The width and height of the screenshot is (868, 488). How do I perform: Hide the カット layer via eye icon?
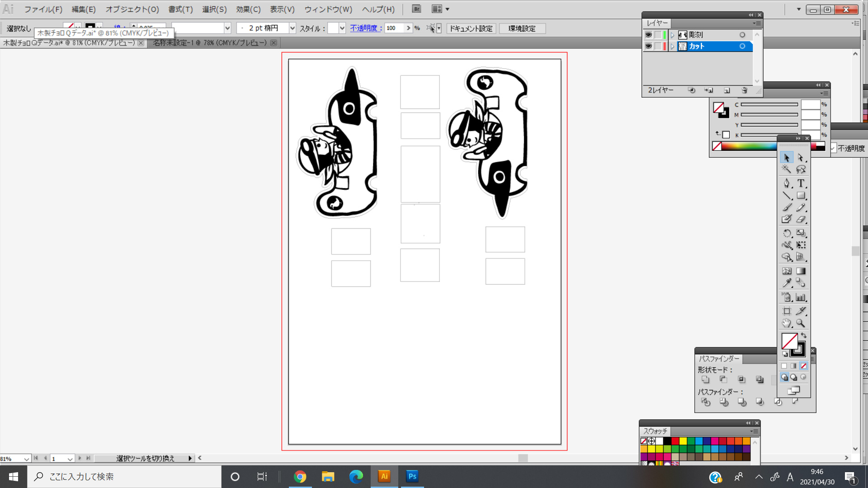coord(648,46)
